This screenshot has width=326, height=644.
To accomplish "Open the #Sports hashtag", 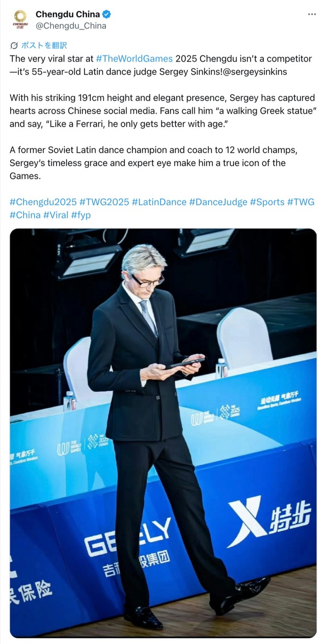I will tap(267, 202).
